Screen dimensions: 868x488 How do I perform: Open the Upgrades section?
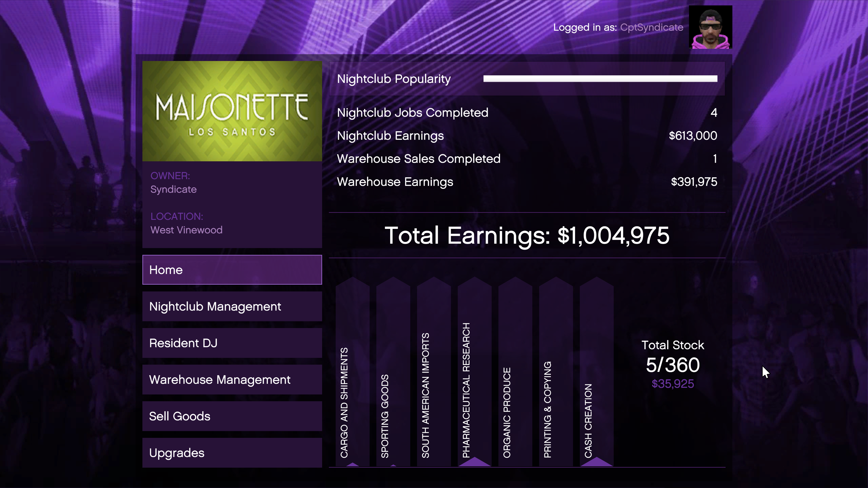(232, 453)
